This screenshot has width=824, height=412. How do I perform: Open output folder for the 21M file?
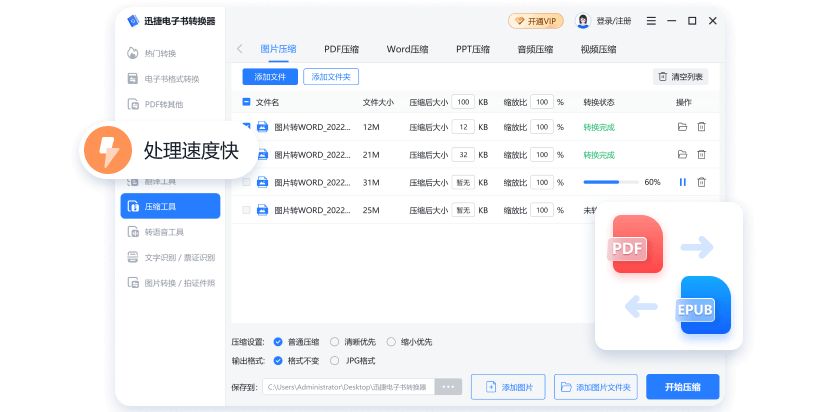coord(682,155)
